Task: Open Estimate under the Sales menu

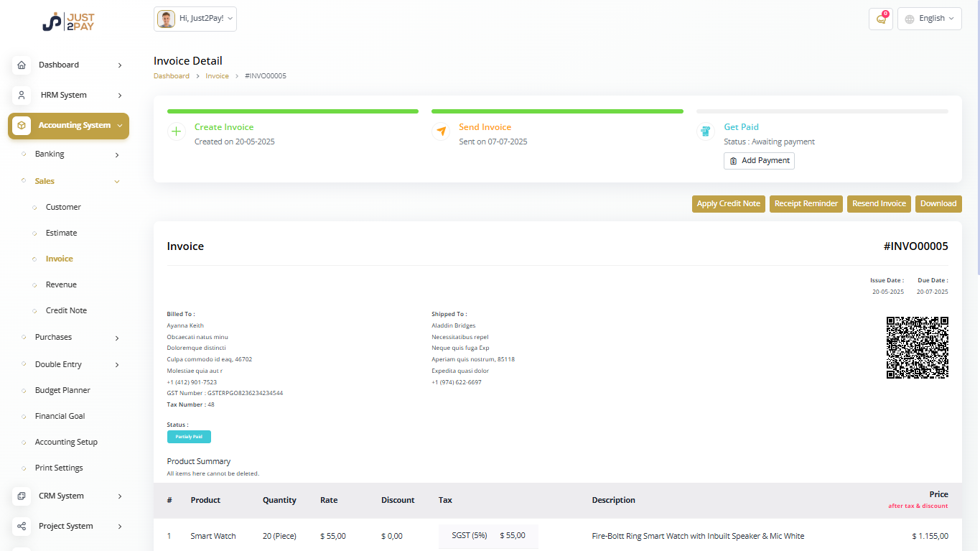Action: pos(62,232)
